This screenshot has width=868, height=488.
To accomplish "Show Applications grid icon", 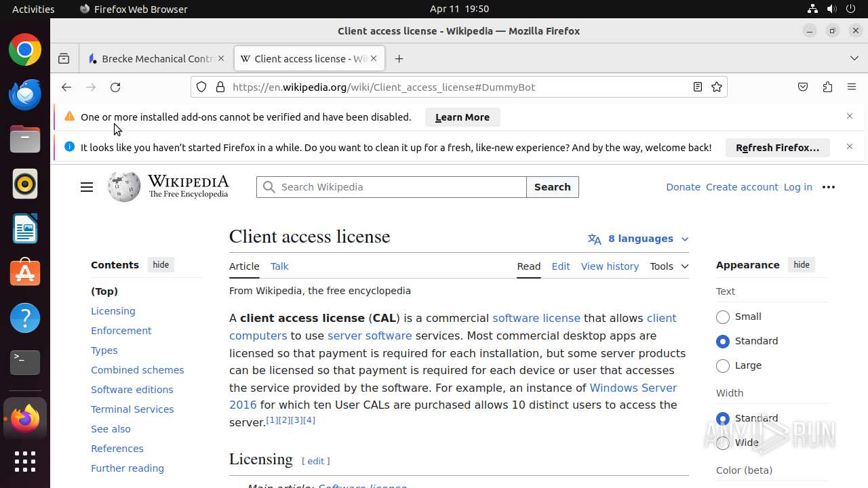I will pyautogui.click(x=25, y=462).
